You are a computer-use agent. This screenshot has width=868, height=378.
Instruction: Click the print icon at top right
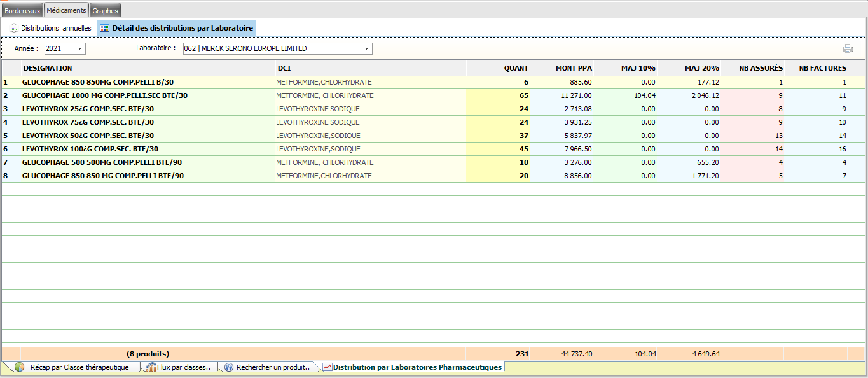pos(847,49)
